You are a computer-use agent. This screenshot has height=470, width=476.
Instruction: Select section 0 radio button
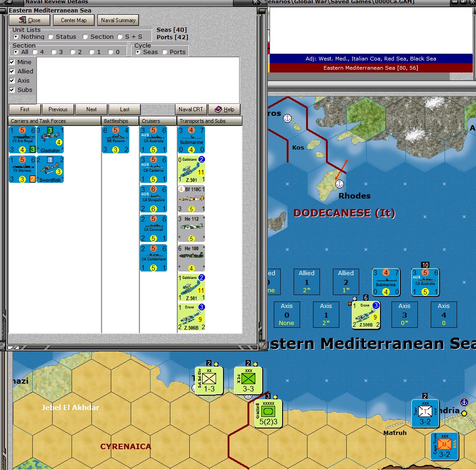pyautogui.click(x=114, y=52)
